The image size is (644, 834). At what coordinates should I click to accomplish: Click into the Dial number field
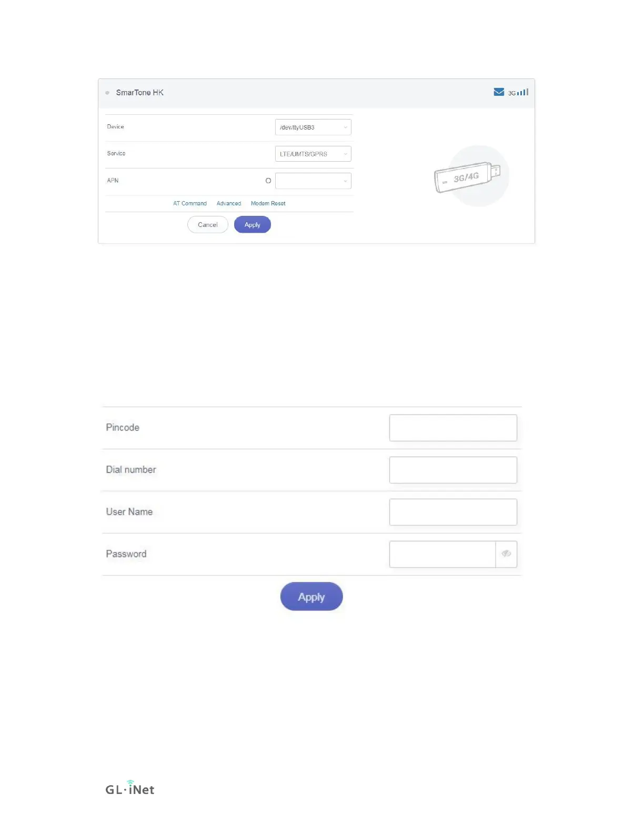pyautogui.click(x=453, y=470)
